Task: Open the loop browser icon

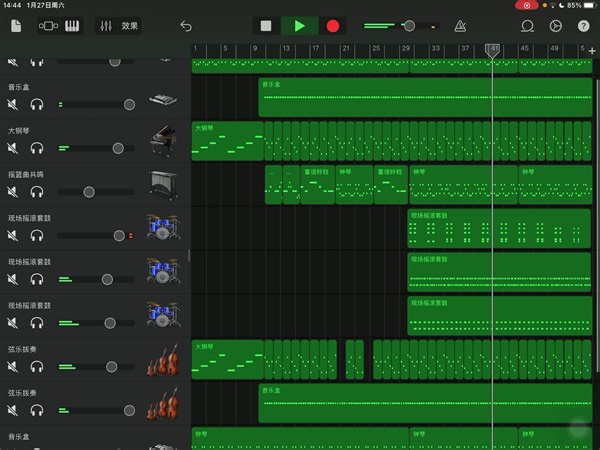Action: point(527,26)
